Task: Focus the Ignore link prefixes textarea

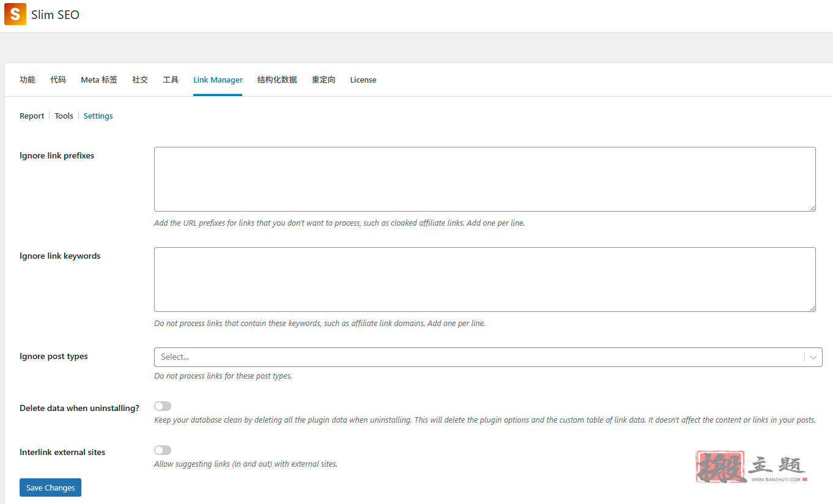Action: click(x=485, y=179)
